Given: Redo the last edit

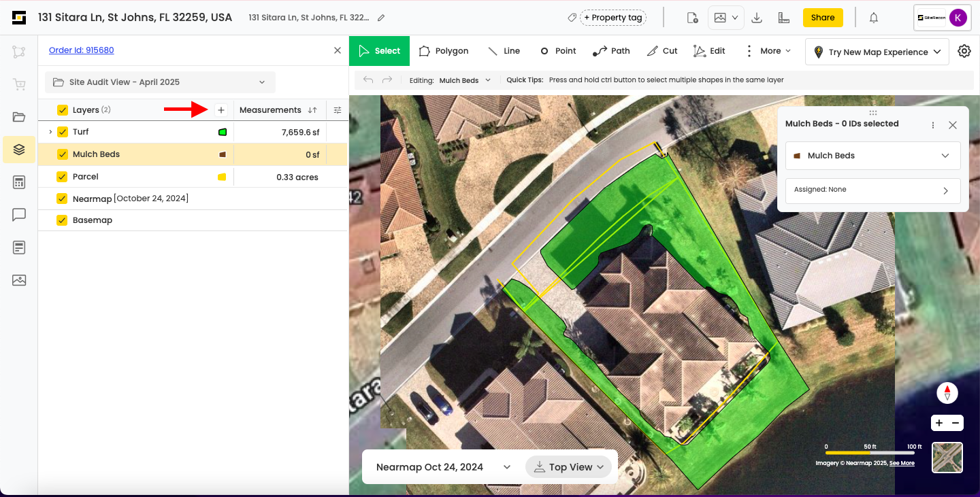Looking at the screenshot, I should point(387,80).
